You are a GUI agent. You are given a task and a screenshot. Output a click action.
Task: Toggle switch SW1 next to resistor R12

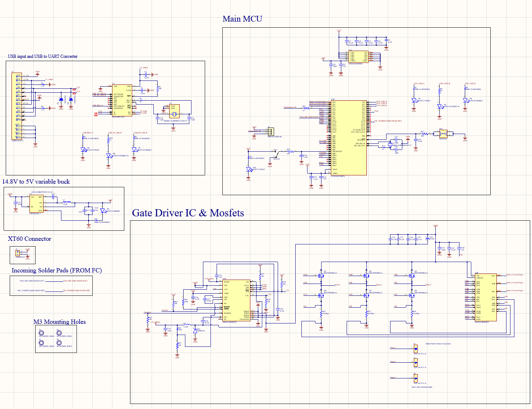pyautogui.click(x=443, y=133)
